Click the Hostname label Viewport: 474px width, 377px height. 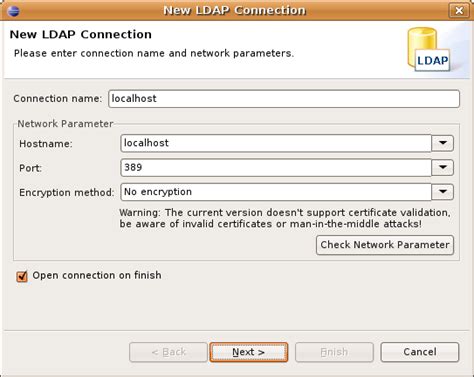tap(46, 144)
